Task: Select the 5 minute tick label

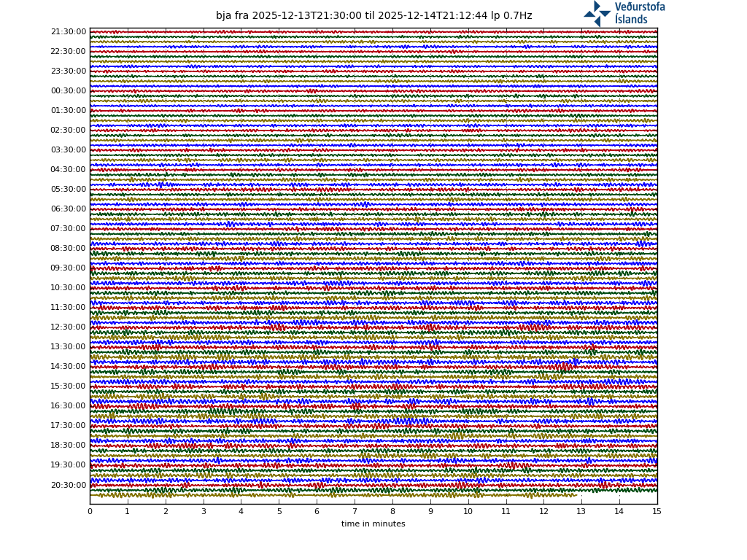Action: [279, 512]
